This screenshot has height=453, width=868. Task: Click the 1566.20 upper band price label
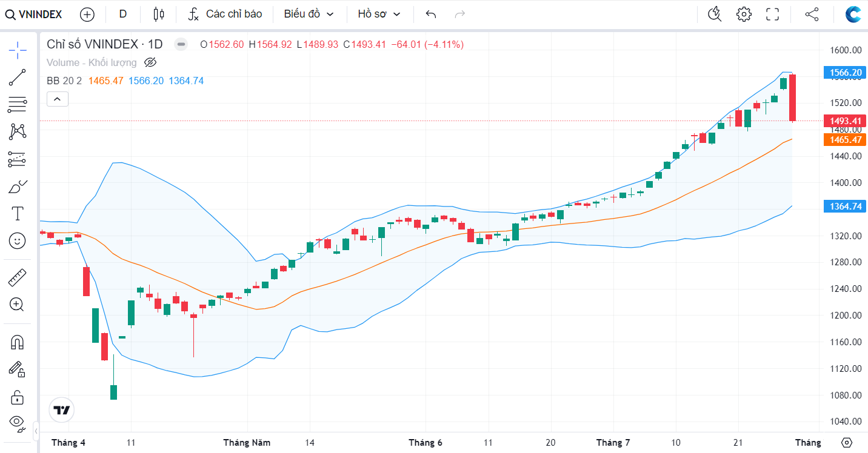point(845,73)
